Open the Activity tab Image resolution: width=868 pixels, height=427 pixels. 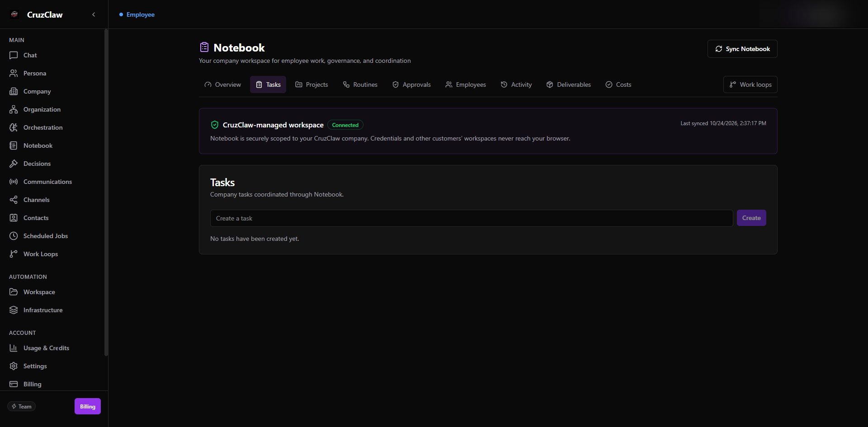coord(516,84)
